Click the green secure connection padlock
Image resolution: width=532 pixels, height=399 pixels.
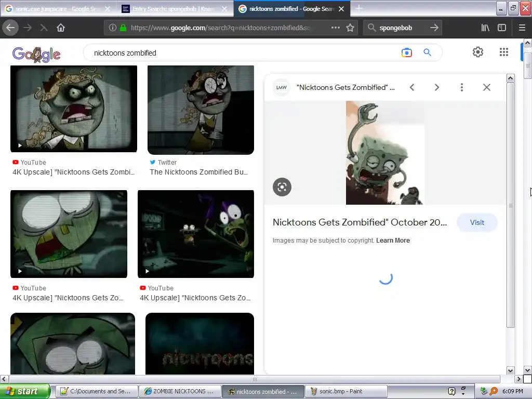pos(123,28)
